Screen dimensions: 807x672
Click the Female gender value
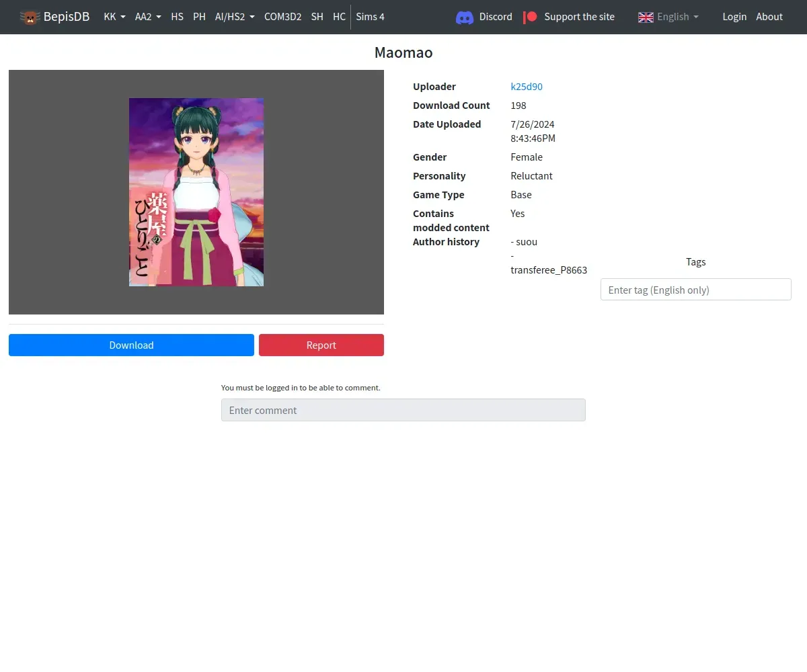point(527,157)
